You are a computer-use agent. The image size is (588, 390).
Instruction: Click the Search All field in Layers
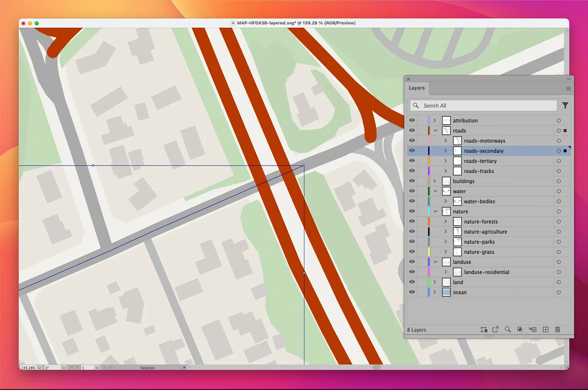[x=484, y=106]
